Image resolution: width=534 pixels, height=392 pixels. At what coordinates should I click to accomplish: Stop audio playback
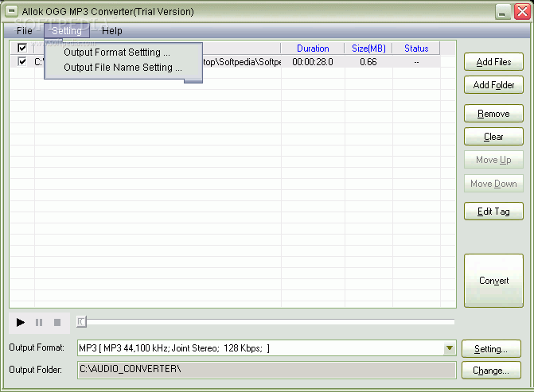pos(57,322)
